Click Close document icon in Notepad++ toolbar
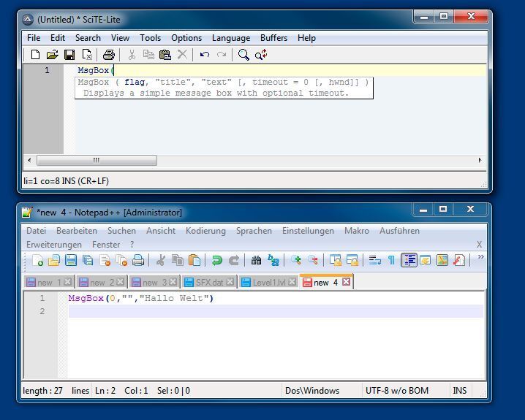Image resolution: width=525 pixels, height=420 pixels. click(105, 260)
